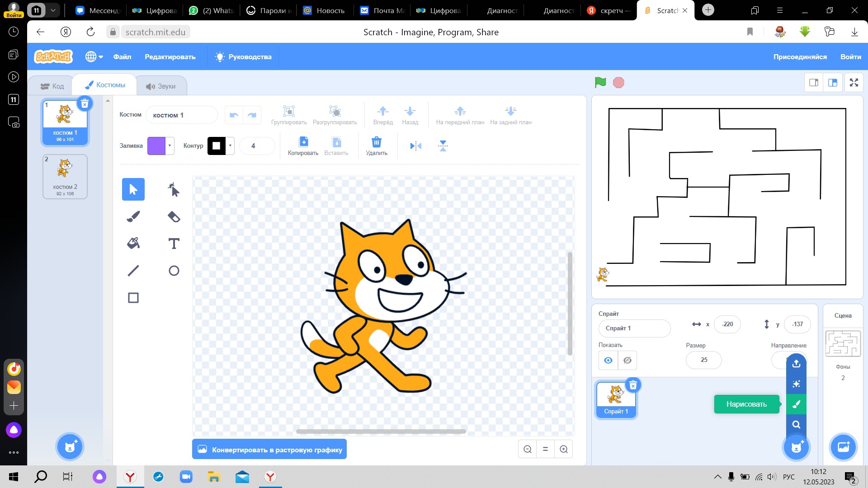Select the Circle tool
868x488 pixels.
tap(174, 271)
